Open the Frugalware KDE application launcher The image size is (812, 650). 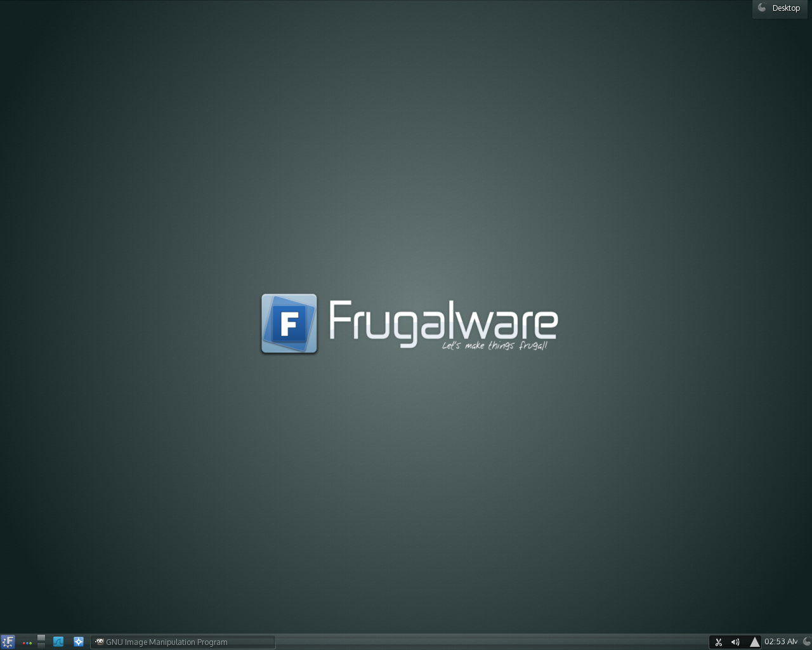8,642
